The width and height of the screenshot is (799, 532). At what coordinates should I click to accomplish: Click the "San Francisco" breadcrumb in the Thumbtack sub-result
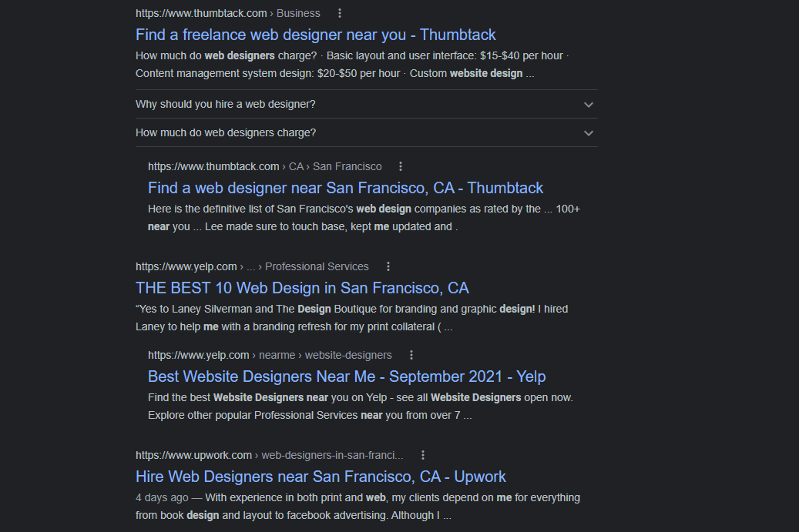(x=347, y=166)
